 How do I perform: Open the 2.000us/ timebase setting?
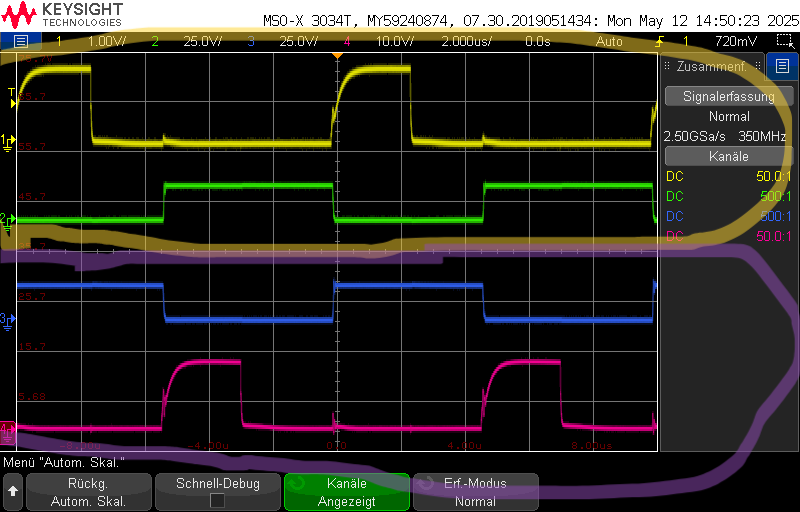pyautogui.click(x=468, y=41)
